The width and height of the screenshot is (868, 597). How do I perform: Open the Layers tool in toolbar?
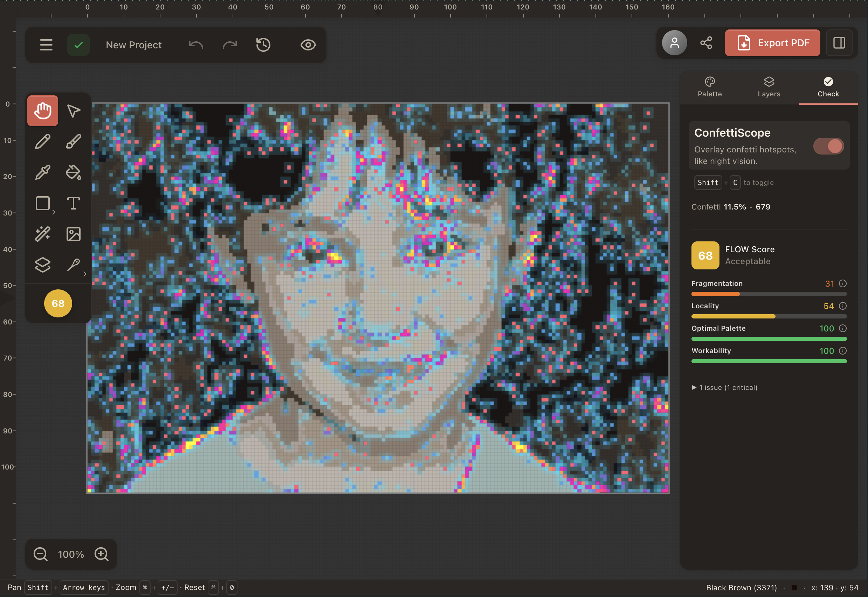(x=43, y=265)
